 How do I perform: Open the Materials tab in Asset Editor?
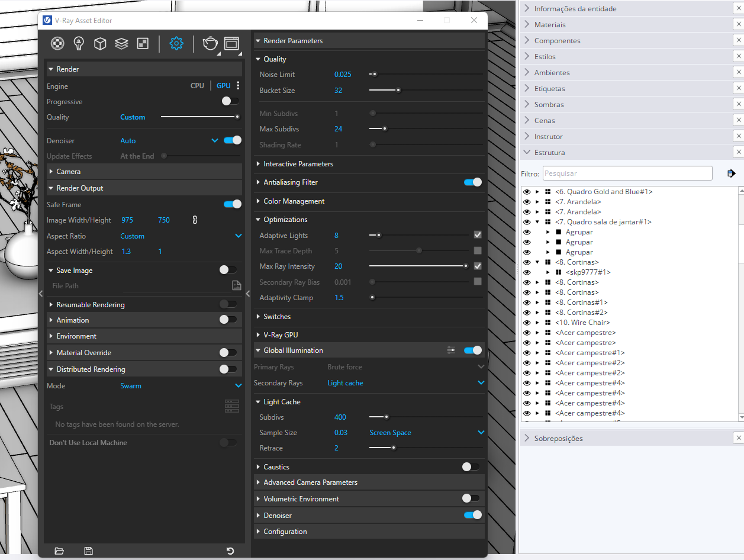57,43
